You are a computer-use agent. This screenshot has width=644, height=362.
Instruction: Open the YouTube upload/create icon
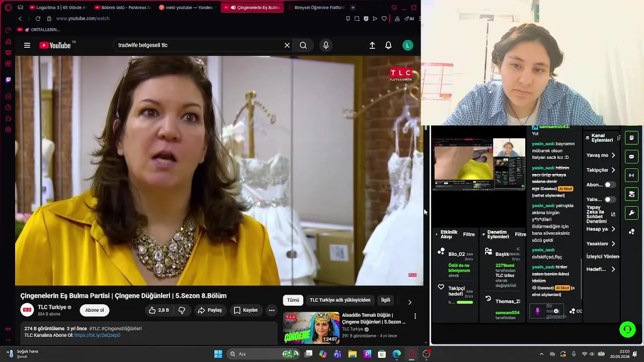372,45
